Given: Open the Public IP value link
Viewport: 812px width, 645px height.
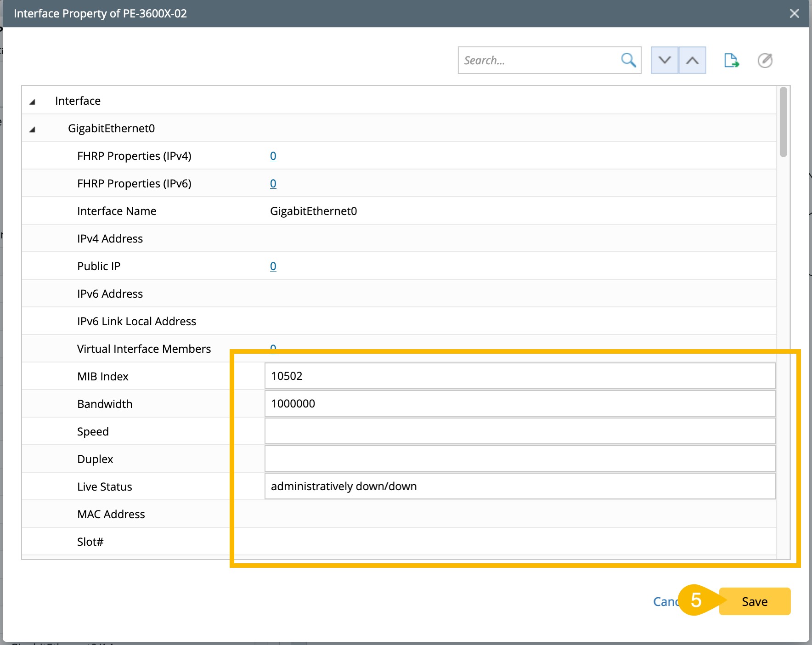Looking at the screenshot, I should click(273, 266).
